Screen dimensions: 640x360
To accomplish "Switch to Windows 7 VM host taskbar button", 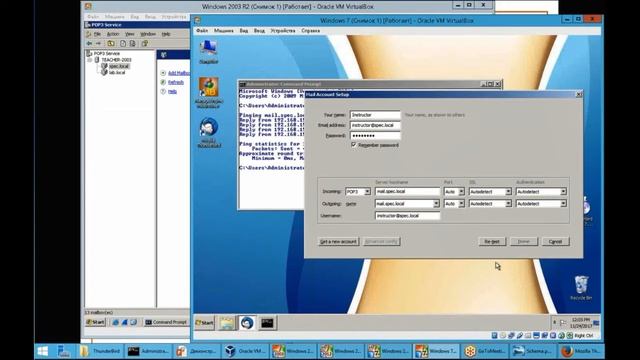I will tap(436, 351).
